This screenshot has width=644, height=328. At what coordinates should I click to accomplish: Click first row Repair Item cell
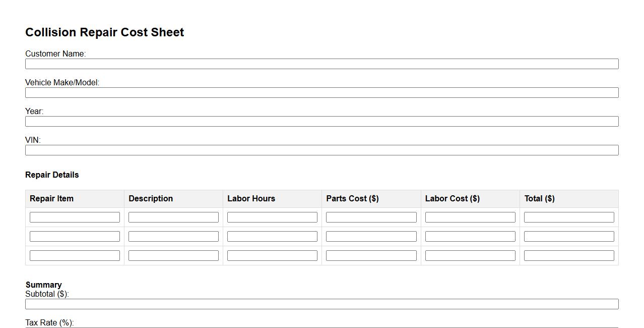click(75, 217)
